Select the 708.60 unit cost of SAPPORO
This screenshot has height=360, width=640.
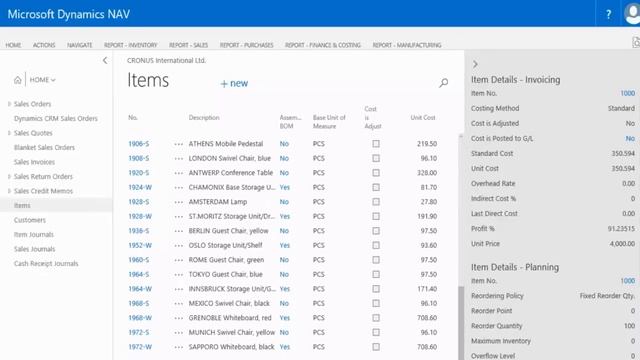point(427,347)
